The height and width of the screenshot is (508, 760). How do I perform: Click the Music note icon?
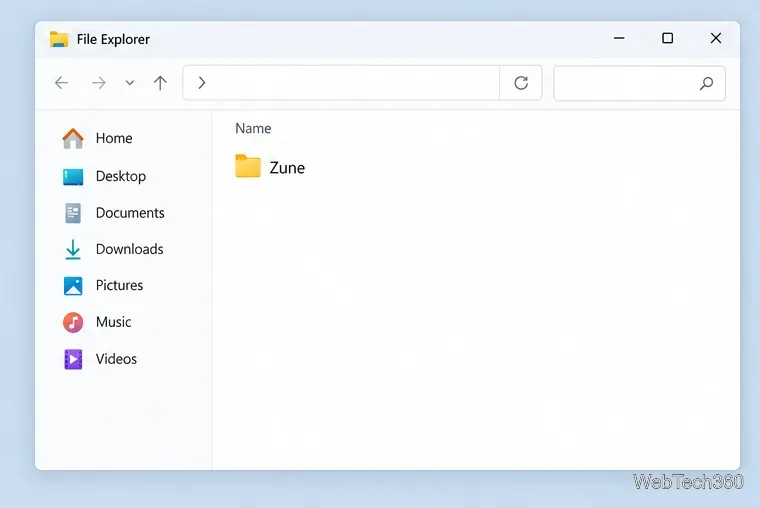click(73, 322)
